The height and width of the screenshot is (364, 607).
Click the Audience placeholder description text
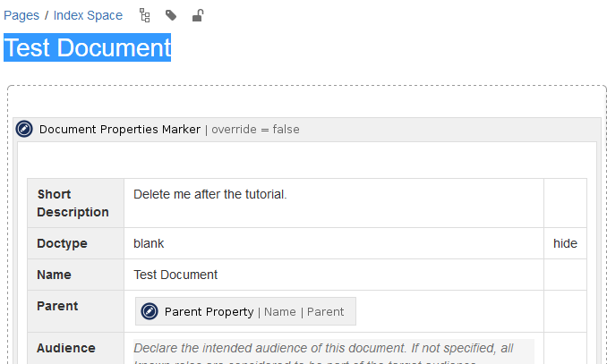tap(333, 349)
